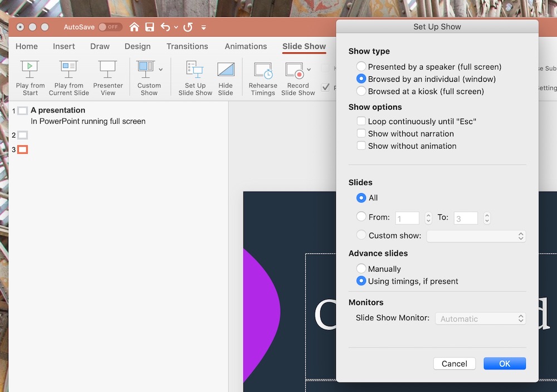This screenshot has width=557, height=392.
Task: Toggle the AutoSave switch
Action: point(110,27)
